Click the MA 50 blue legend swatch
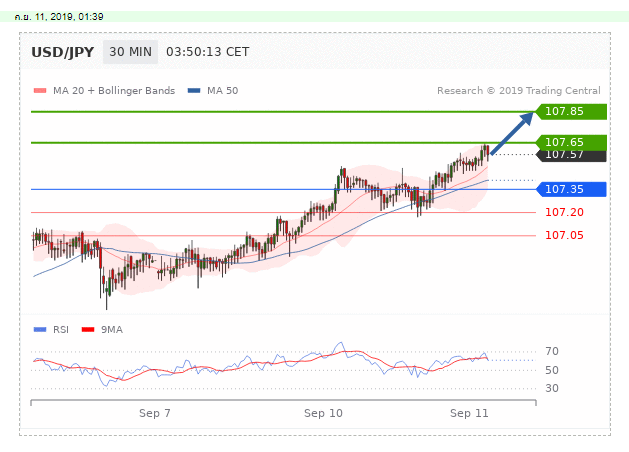 (194, 91)
